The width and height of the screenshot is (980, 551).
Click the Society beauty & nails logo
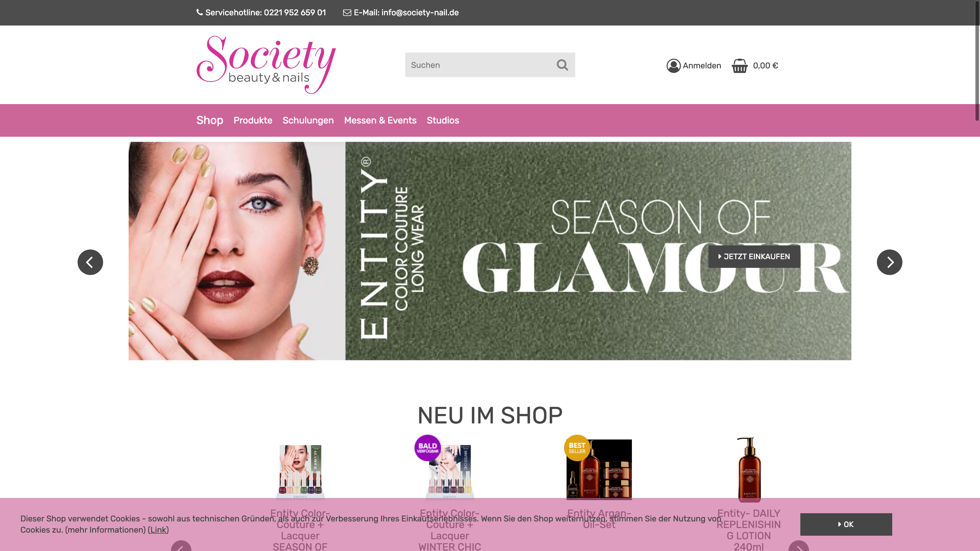point(266,65)
